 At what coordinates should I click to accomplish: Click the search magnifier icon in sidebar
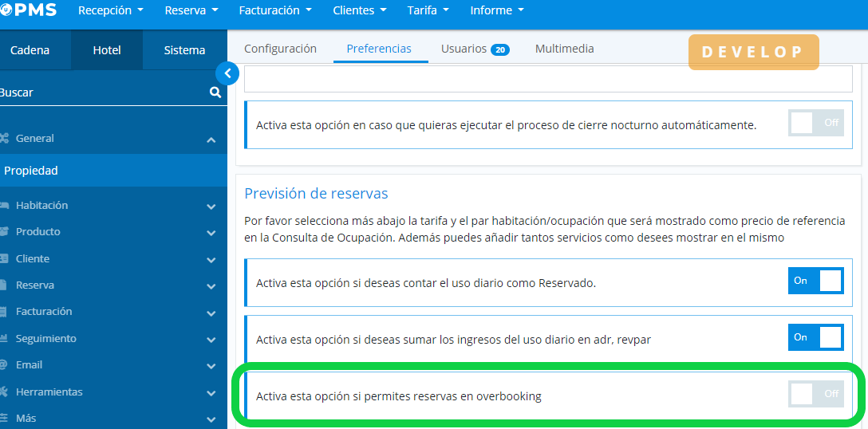215,92
